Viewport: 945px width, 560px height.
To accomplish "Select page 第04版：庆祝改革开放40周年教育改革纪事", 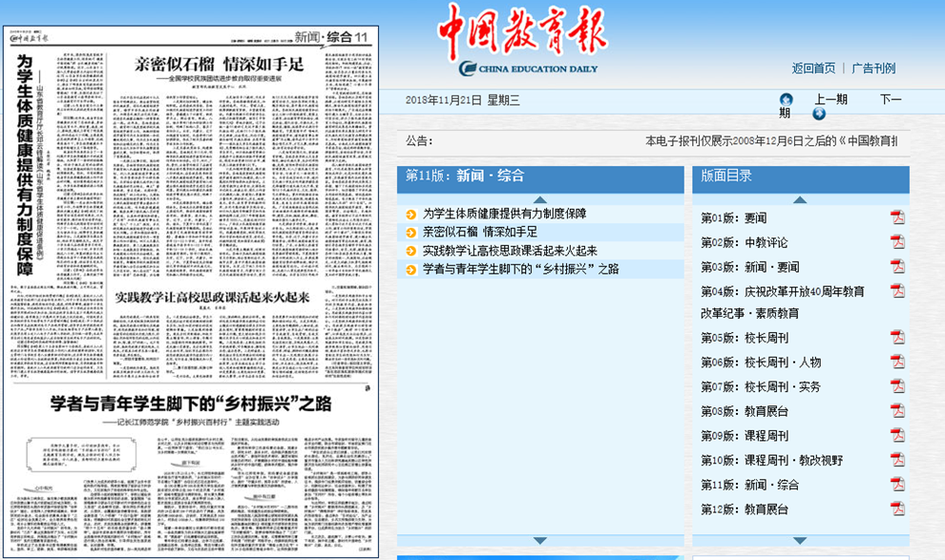I will [783, 302].
